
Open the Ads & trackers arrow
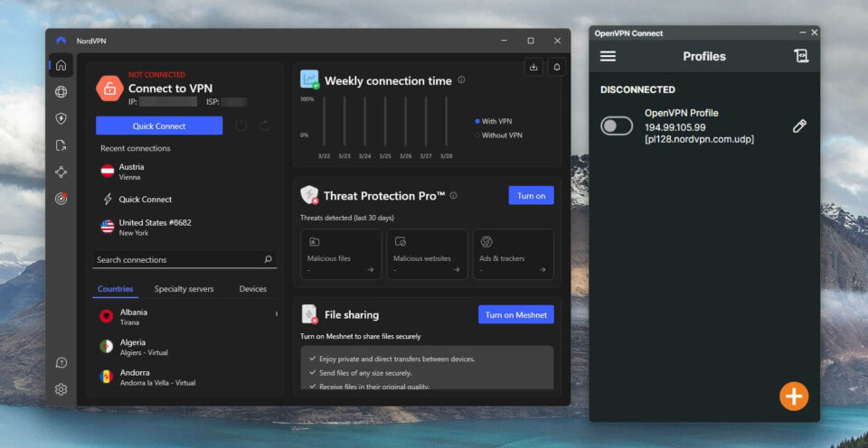(x=542, y=270)
